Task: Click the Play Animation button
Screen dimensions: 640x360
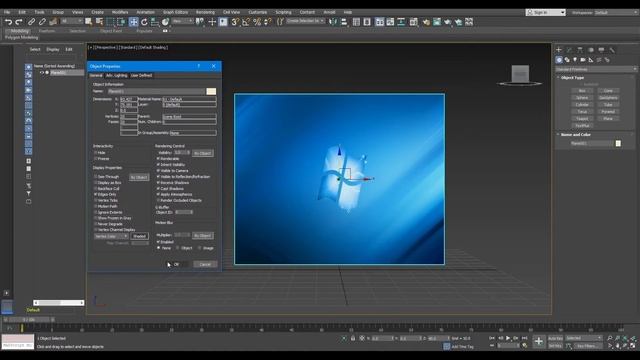Action: click(508, 338)
